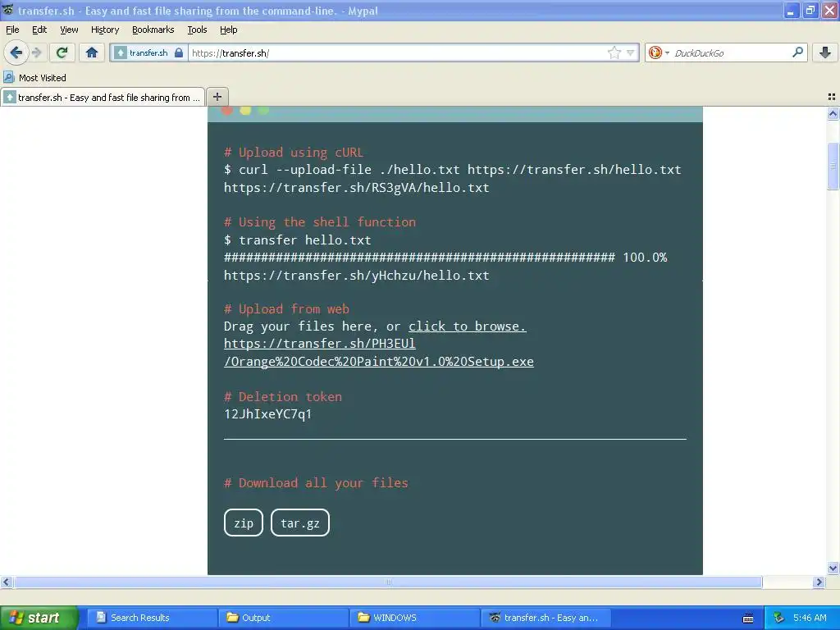Download all files as zip
840x630 pixels.
(x=244, y=523)
